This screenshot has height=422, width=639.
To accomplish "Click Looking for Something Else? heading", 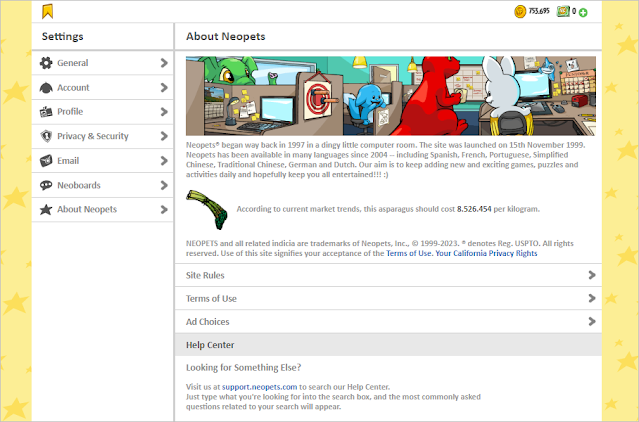I will [x=243, y=368].
